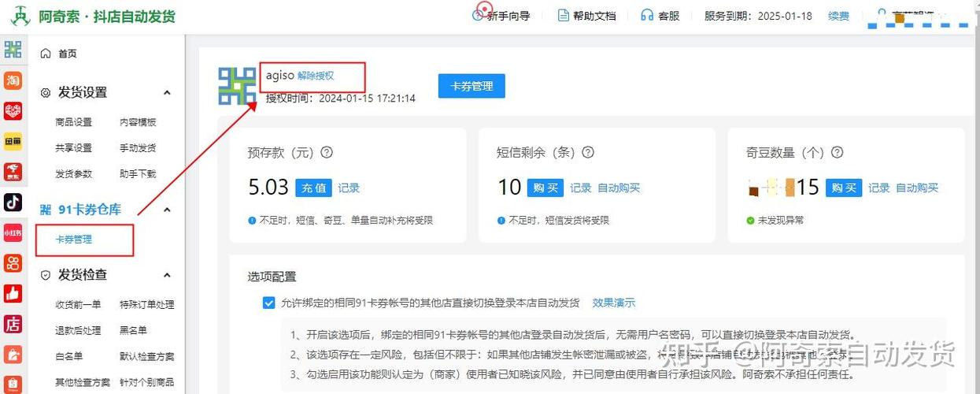
Task: Click the blue 卡券管理 button
Action: click(x=472, y=86)
